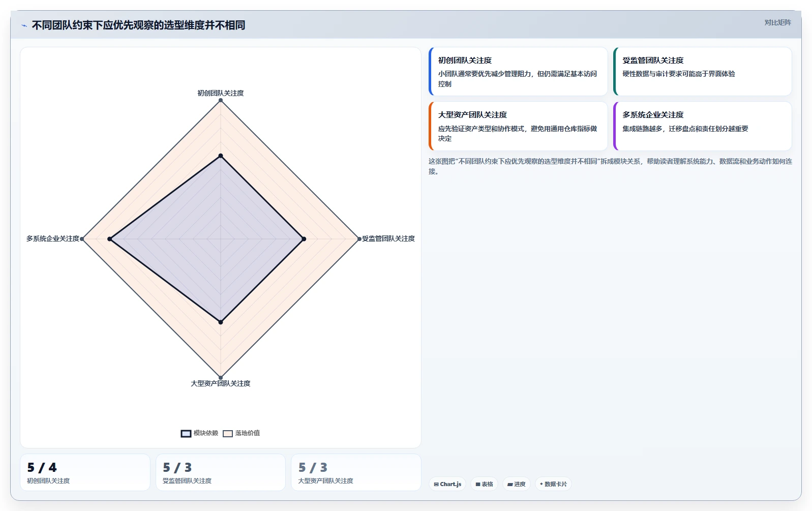The height and width of the screenshot is (511, 812).
Task: Open the 受监管团队关注度 info card
Action: click(703, 71)
